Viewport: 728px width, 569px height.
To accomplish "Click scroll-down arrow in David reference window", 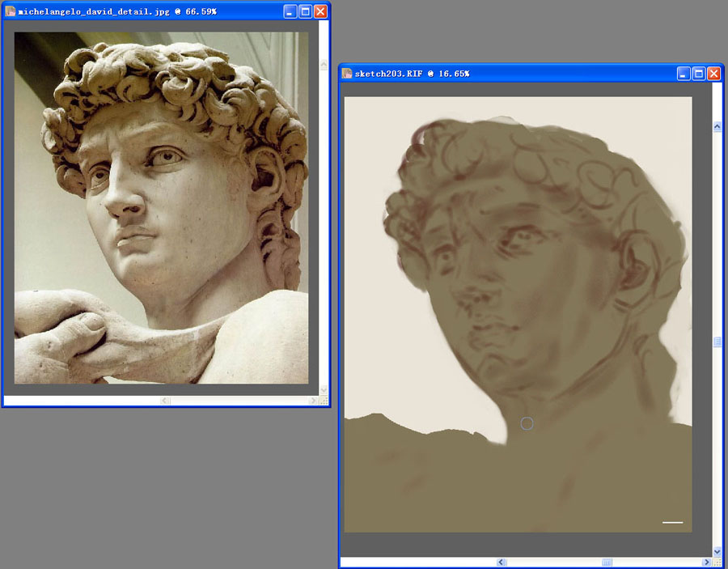I will tap(324, 389).
